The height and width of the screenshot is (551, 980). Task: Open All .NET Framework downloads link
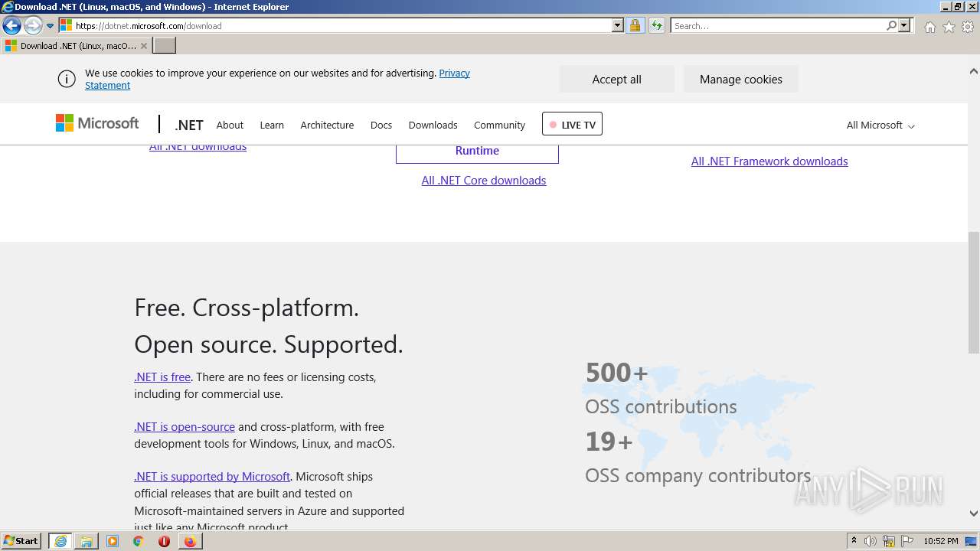pos(769,161)
